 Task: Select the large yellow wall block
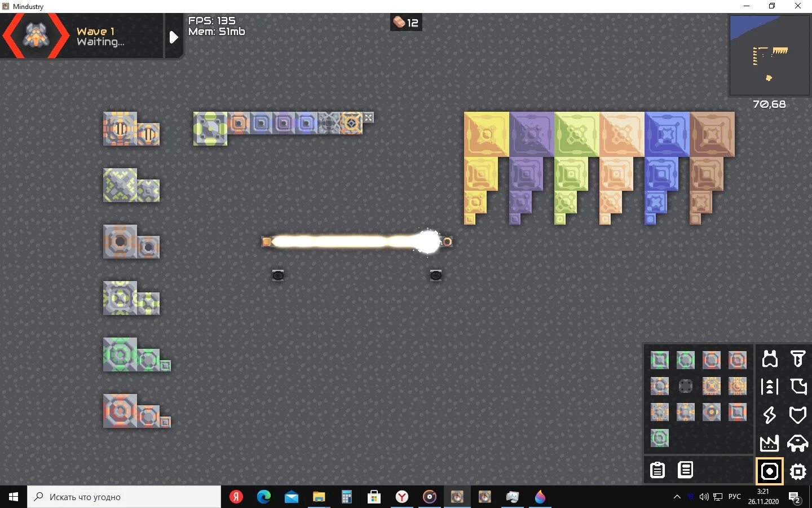pyautogui.click(x=487, y=134)
